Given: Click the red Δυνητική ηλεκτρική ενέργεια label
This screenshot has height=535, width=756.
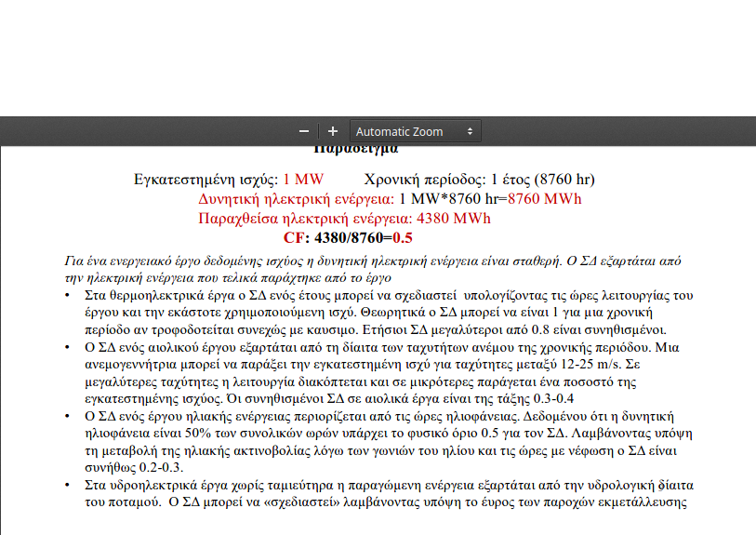Looking at the screenshot, I should [x=297, y=198].
